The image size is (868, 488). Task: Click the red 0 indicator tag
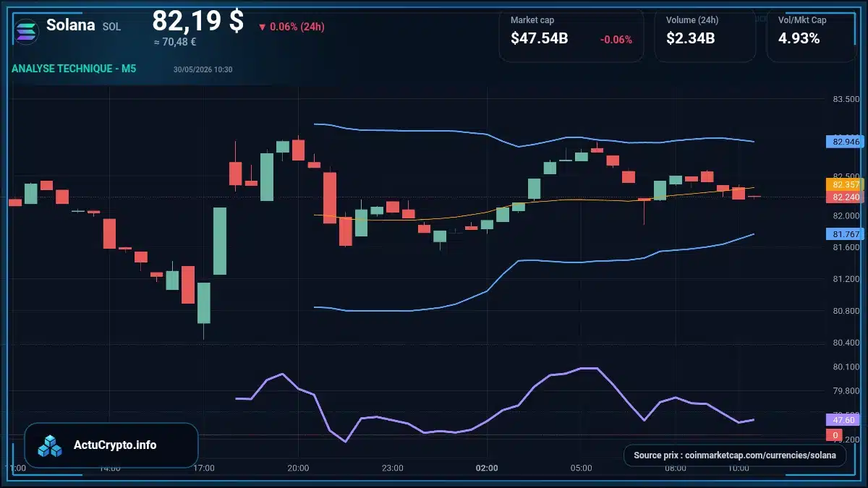point(834,435)
